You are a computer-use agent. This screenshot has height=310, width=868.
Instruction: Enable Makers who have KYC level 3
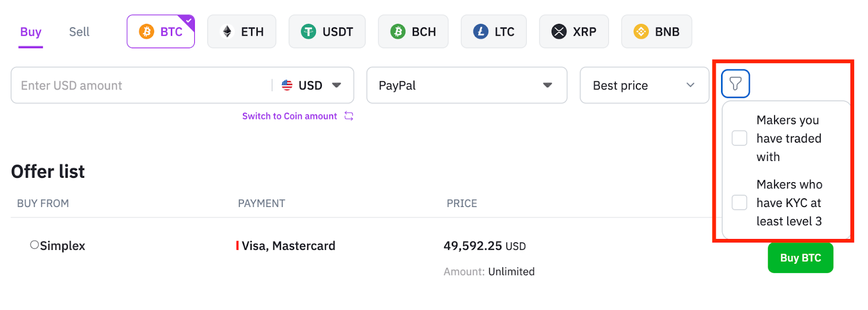[739, 203]
